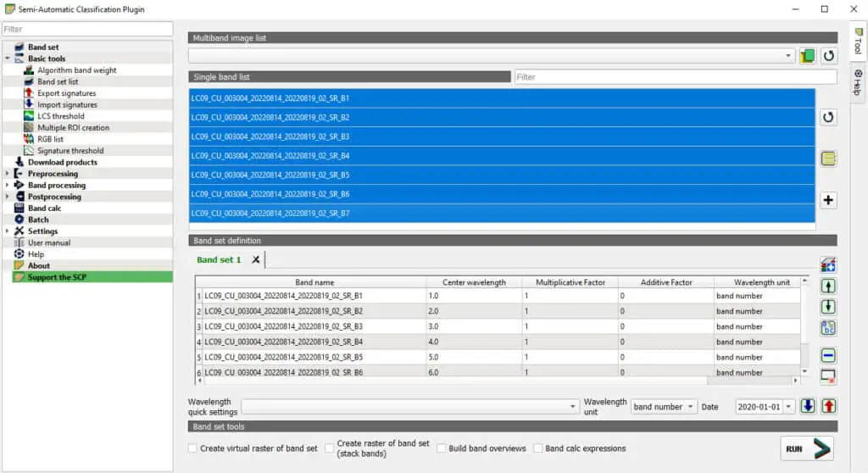
Task: Click the Band set icon in sidebar
Action: coord(19,47)
